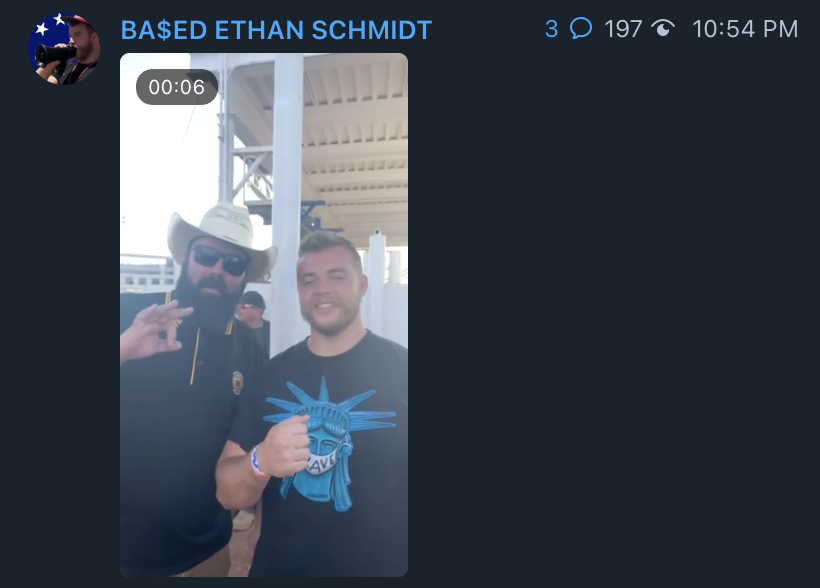This screenshot has height=588, width=820.
Task: Open BA$ED ETHAN SCHMIDT channel name
Action: (x=276, y=30)
